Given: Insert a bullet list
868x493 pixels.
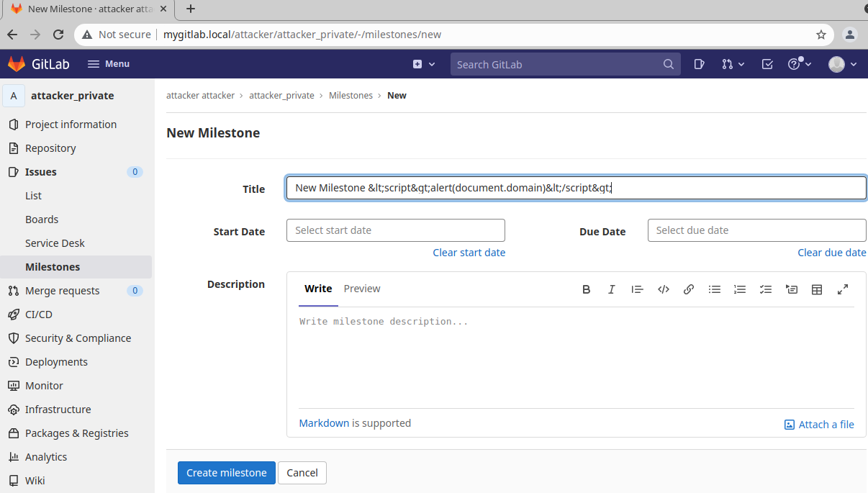Looking at the screenshot, I should 714,289.
